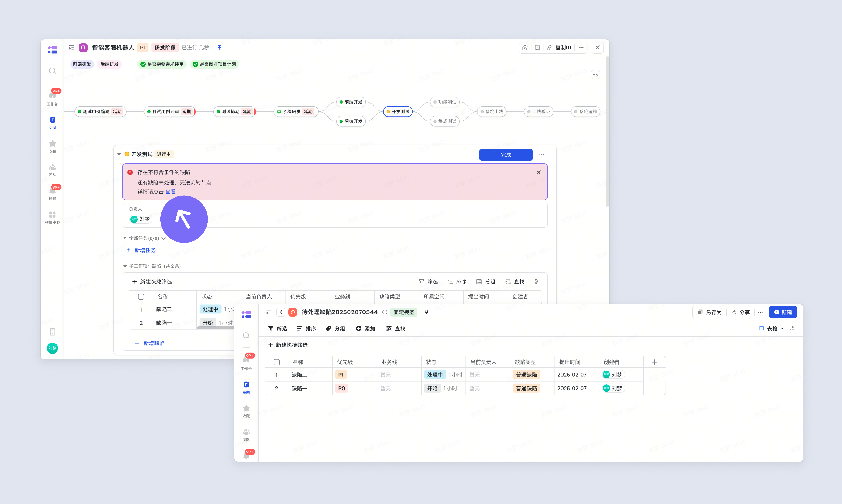Click the mobile phone icon in the project detail sidebar
Screen dimensions: 842x504
pyautogui.click(x=52, y=332)
